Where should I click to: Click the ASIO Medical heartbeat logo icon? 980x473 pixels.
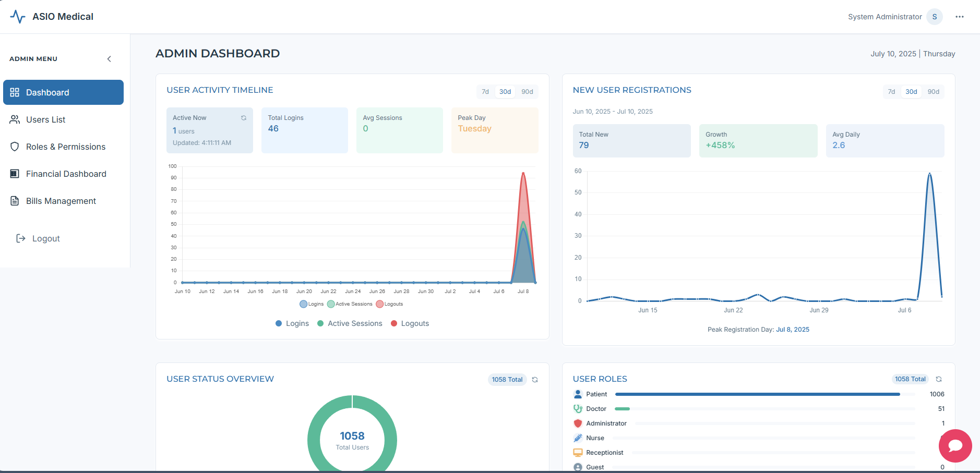18,17
